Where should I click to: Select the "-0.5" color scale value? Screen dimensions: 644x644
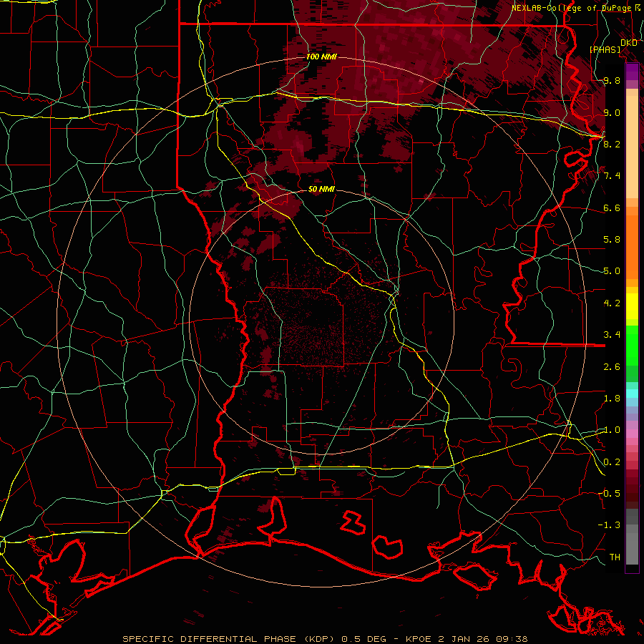point(609,493)
